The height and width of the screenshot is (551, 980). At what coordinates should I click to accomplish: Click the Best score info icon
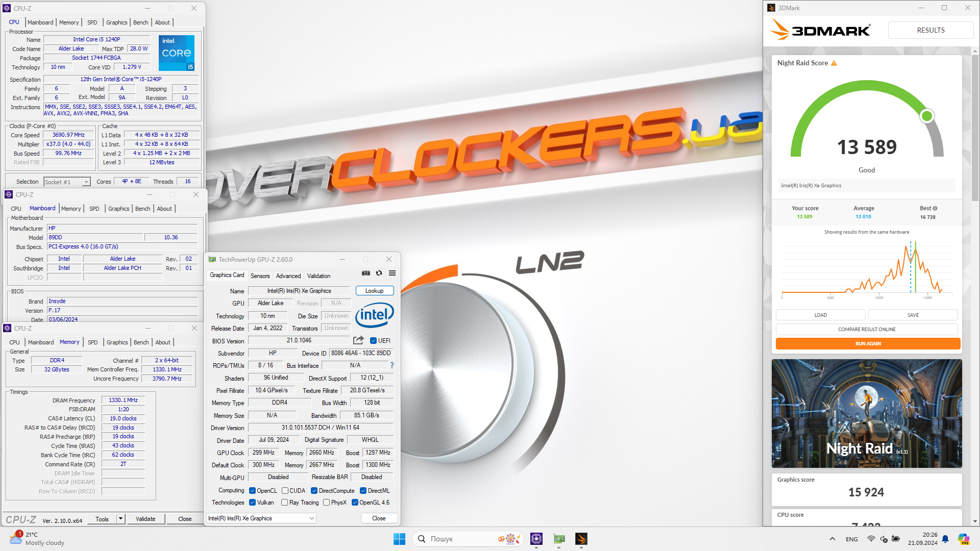point(935,208)
